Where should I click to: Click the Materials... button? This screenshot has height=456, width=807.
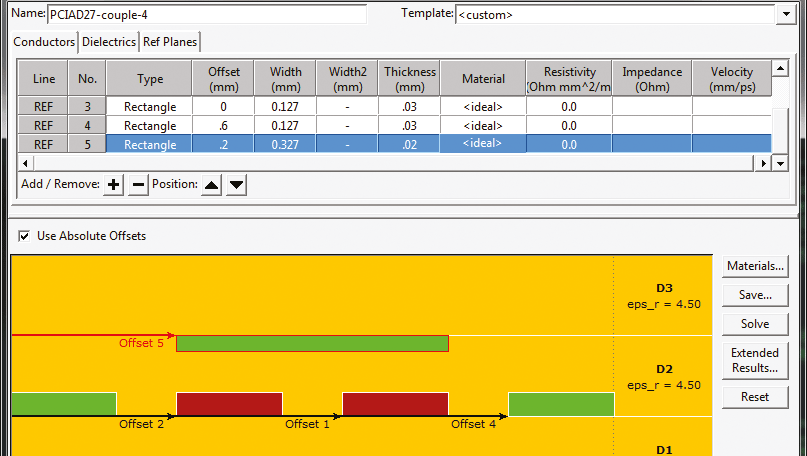(x=755, y=266)
